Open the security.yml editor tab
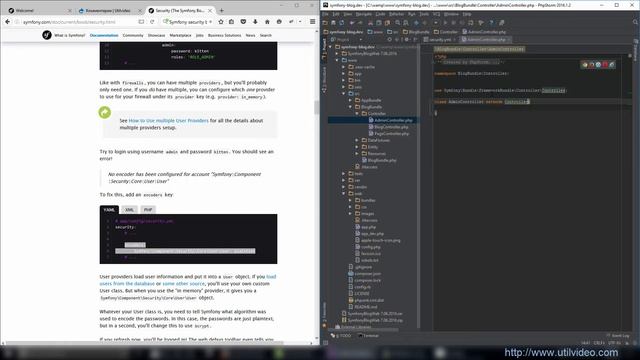 coord(439,40)
